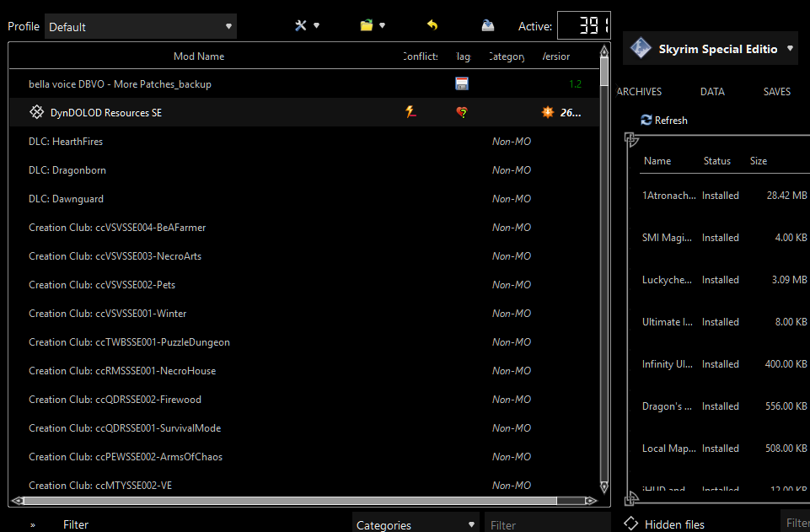This screenshot has height=532, width=810.
Task: Sort by Conflicts column header
Action: (x=421, y=56)
